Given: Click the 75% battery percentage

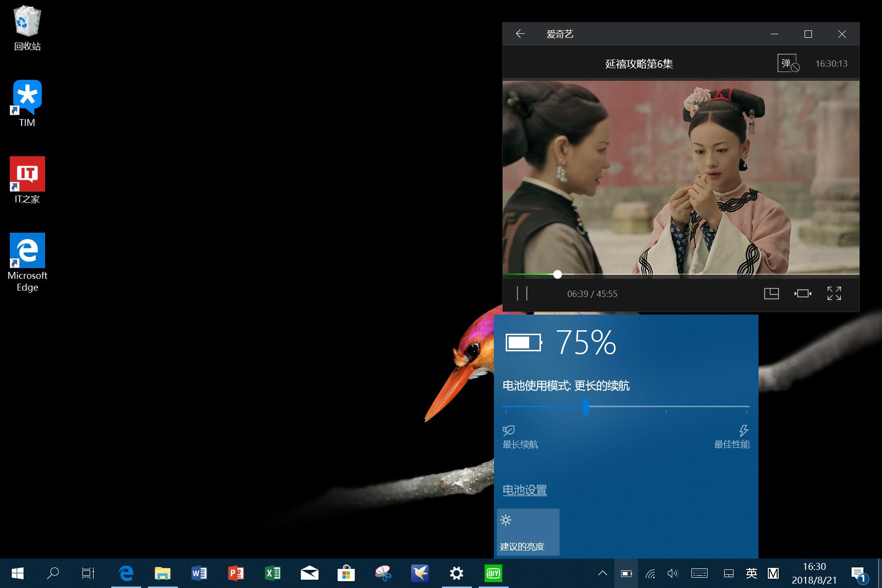Looking at the screenshot, I should pos(586,342).
